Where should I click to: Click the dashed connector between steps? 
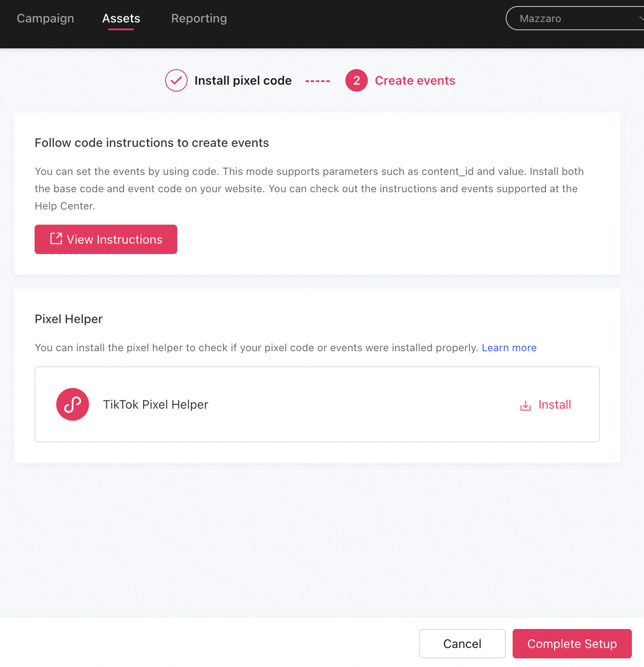pos(318,81)
